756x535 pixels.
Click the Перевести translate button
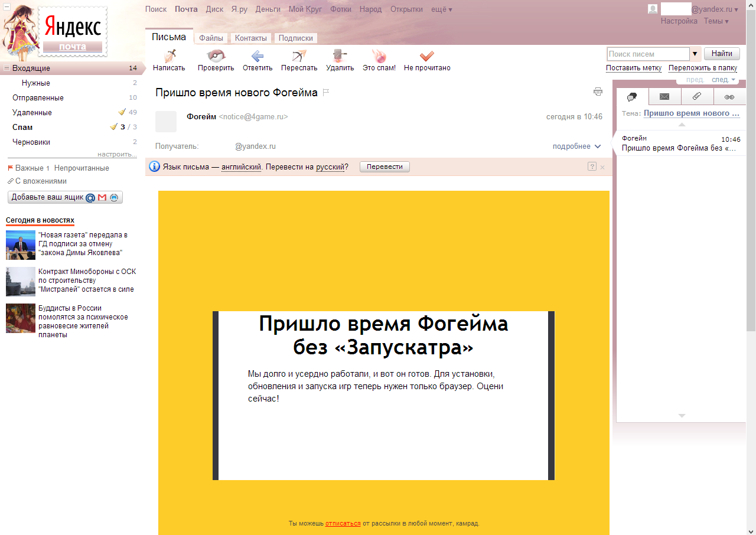pos(384,167)
